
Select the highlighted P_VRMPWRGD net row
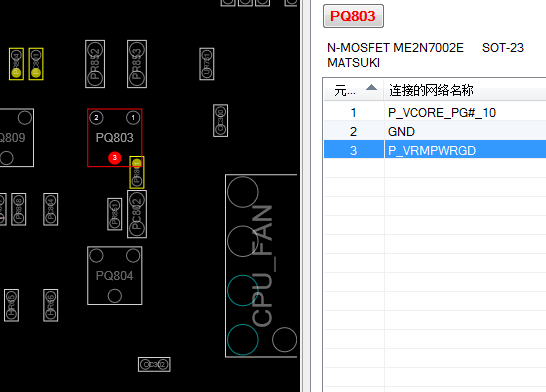click(435, 150)
